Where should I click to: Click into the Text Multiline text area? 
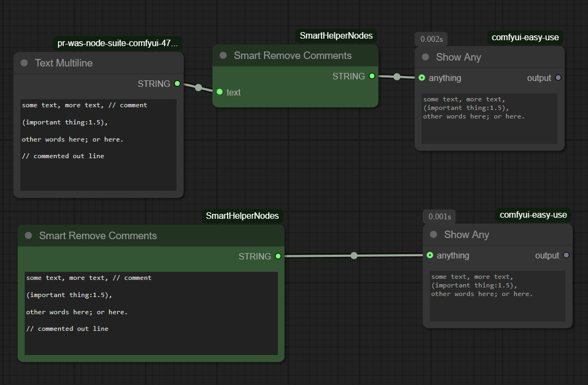[98, 145]
